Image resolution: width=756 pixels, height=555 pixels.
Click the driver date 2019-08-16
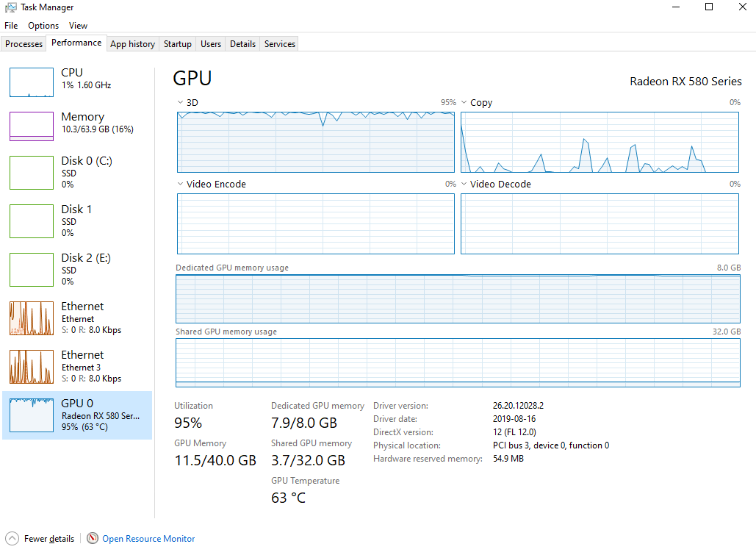[x=514, y=418]
